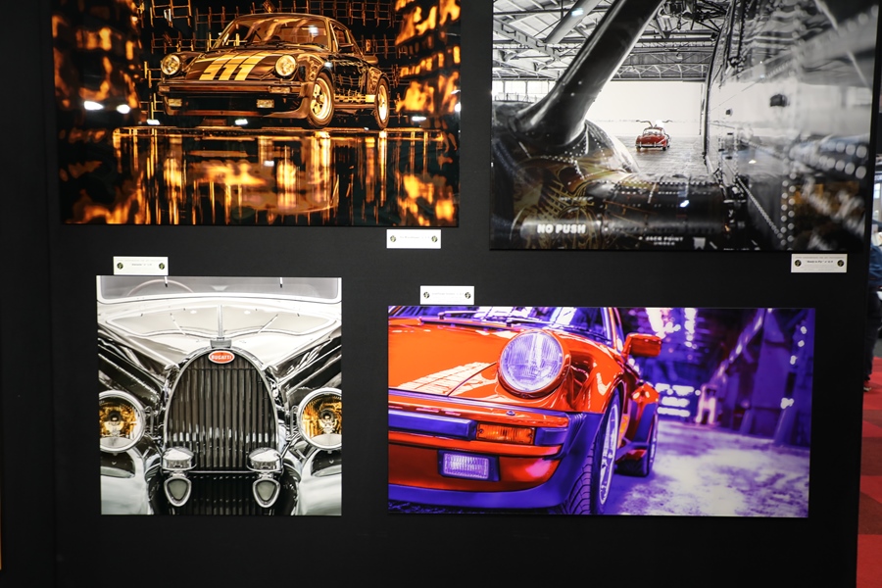The width and height of the screenshot is (882, 588).
Task: Select the orange Porsche's round purple headlight
Action: [x=530, y=363]
